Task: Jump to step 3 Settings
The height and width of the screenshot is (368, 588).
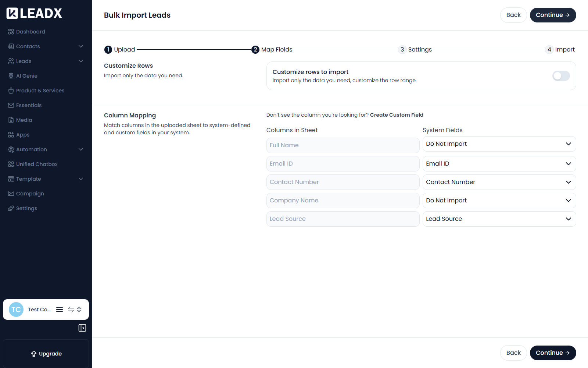Action: [415, 50]
